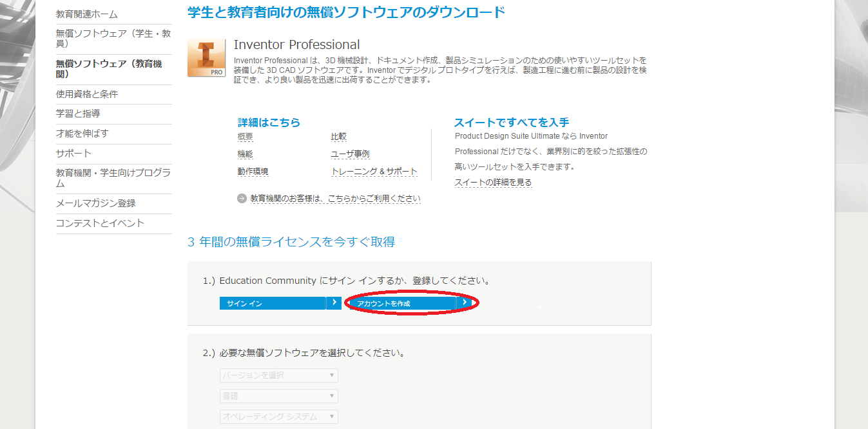Open the 概要 link
Screen dimensions: 868x429
[246, 137]
